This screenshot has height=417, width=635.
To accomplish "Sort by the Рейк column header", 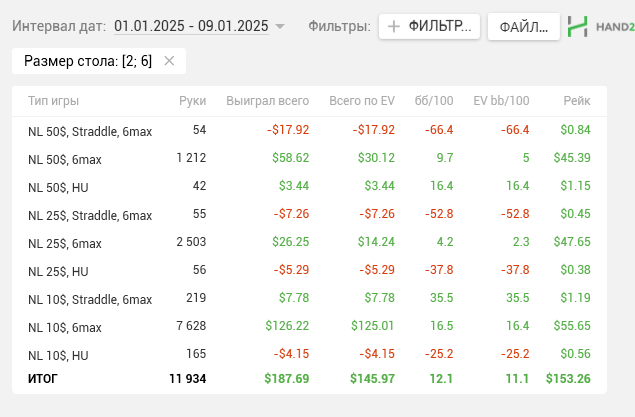I will [x=577, y=101].
